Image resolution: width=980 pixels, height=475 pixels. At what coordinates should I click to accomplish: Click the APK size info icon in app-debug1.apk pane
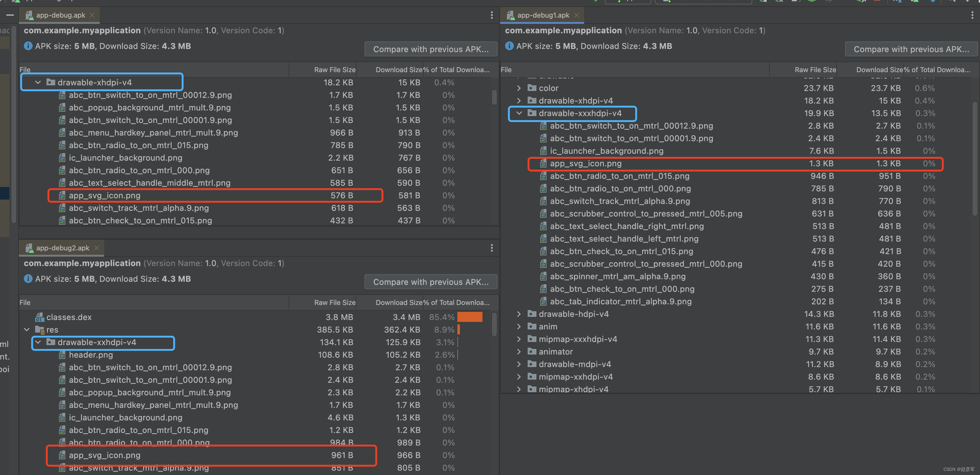[x=509, y=46]
